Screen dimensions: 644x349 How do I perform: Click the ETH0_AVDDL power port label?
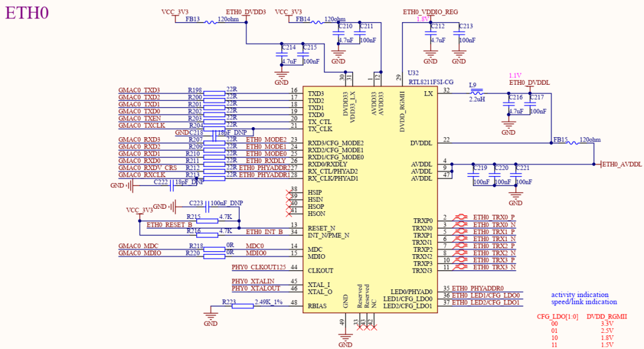coord(622,165)
